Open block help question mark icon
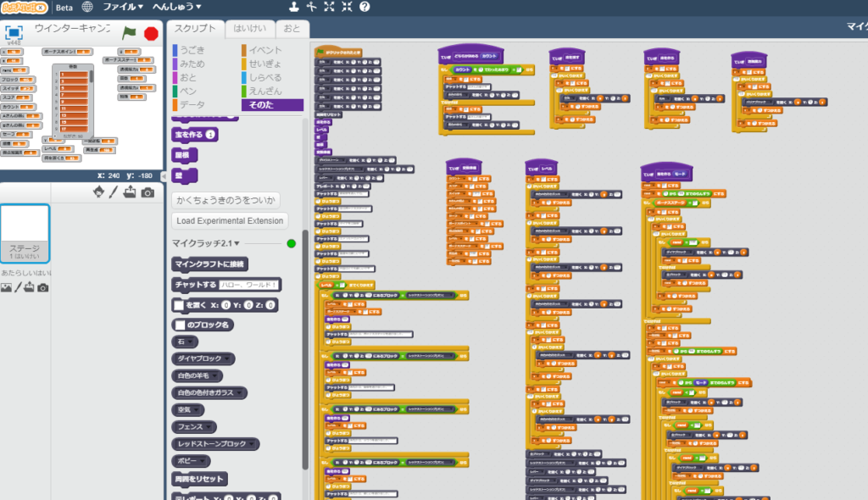The width and height of the screenshot is (868, 500). 364,7
